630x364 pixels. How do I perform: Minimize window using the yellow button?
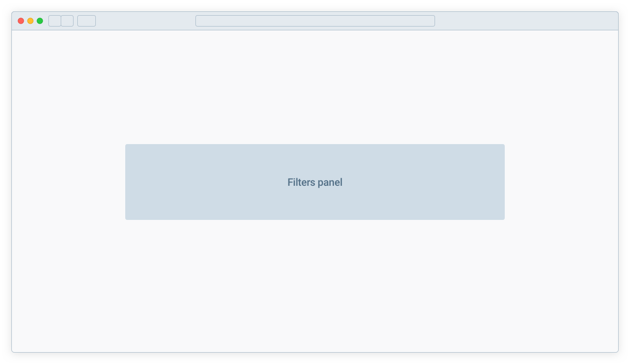(x=30, y=21)
